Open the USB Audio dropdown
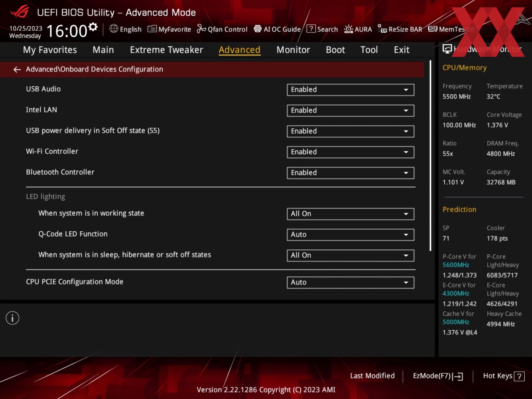The width and height of the screenshot is (532, 399). [351, 90]
